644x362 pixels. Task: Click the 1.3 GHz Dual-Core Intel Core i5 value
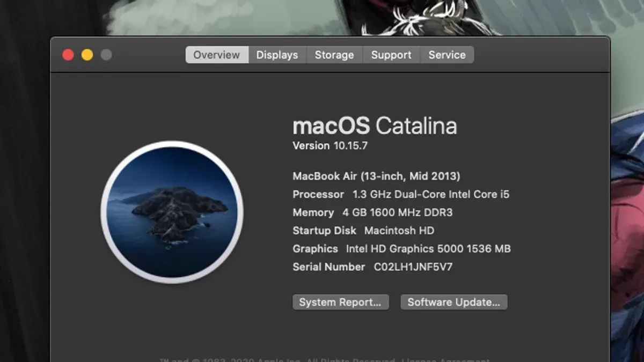[430, 194]
